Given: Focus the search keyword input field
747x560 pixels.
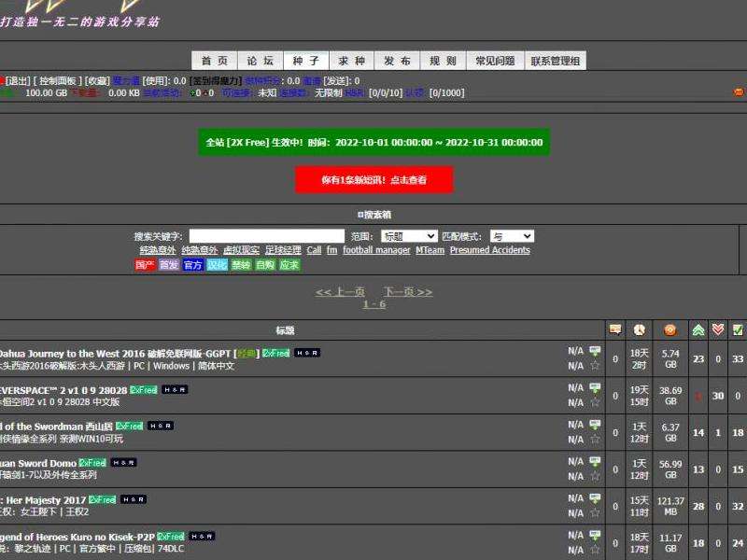Looking at the screenshot, I should 267,236.
